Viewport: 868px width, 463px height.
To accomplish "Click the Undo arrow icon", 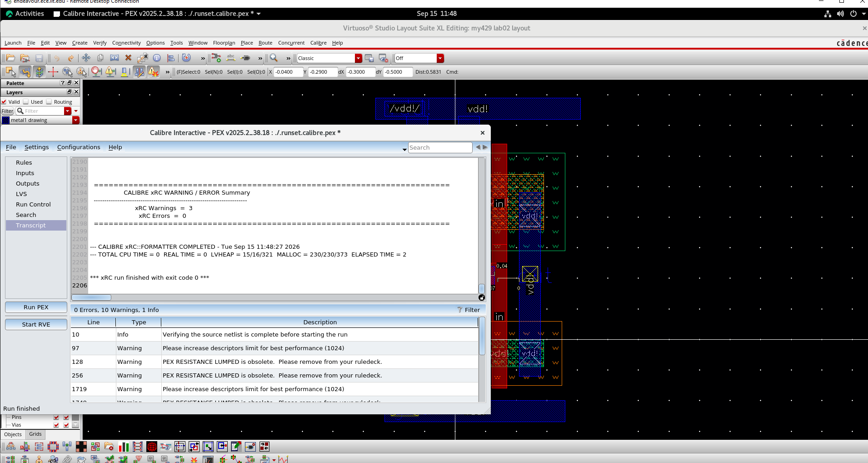I will coord(57,58).
